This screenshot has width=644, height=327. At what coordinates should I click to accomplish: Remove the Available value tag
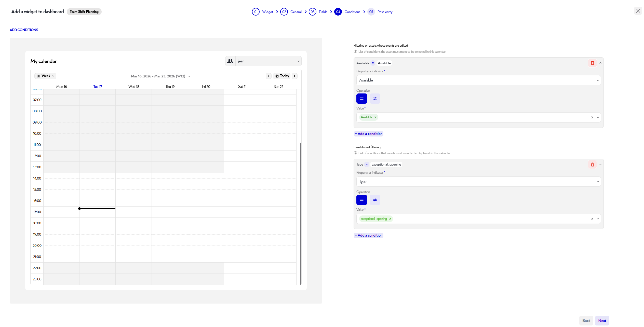click(x=375, y=117)
